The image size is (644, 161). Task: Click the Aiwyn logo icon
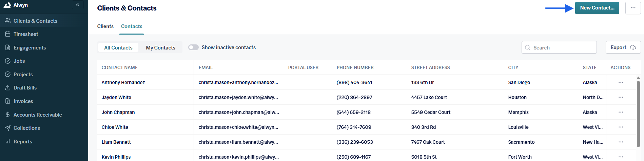pyautogui.click(x=7, y=5)
